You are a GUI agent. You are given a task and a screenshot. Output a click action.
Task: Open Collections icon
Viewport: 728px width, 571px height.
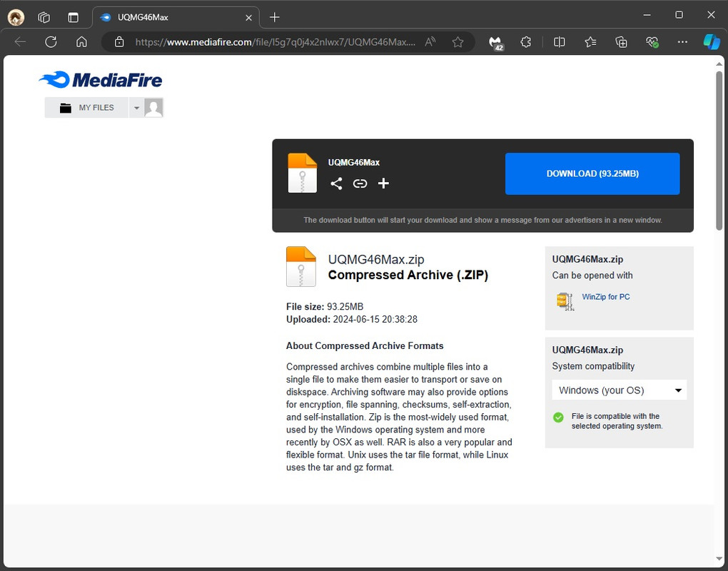coord(621,42)
